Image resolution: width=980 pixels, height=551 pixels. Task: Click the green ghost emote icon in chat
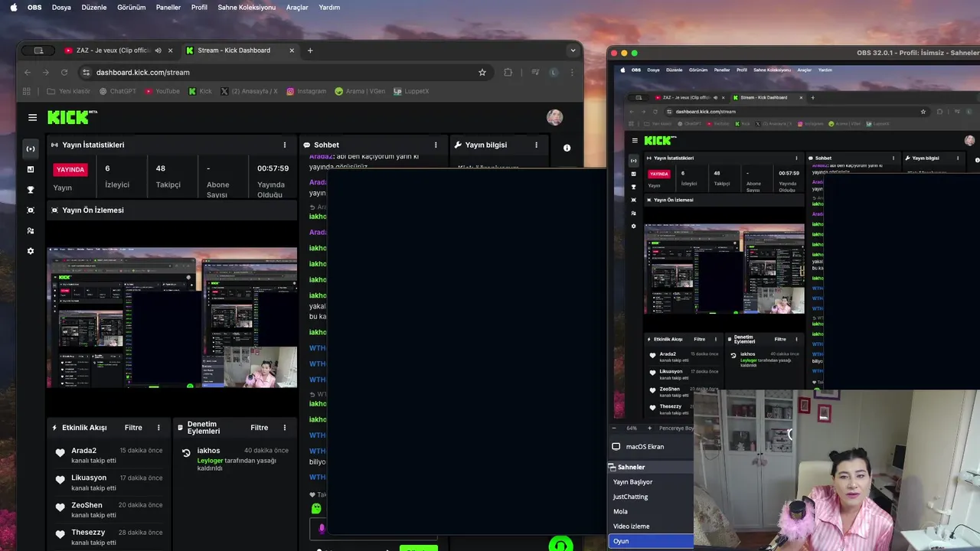coord(316,508)
